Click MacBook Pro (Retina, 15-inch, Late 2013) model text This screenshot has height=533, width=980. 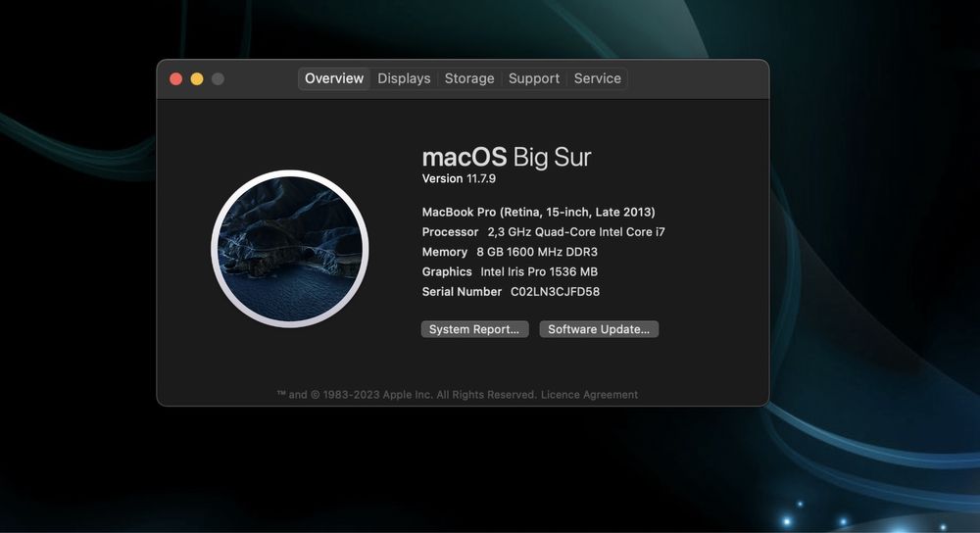[538, 212]
